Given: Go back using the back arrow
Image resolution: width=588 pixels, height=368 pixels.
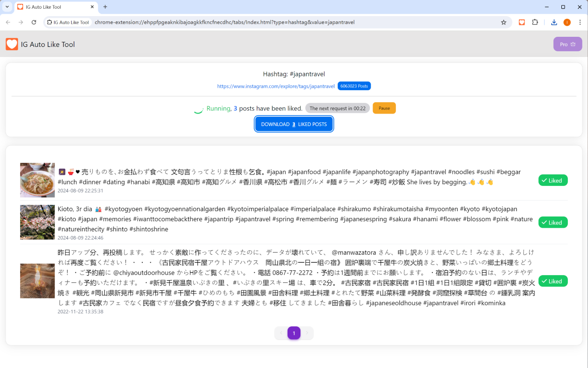Looking at the screenshot, I should [8, 22].
